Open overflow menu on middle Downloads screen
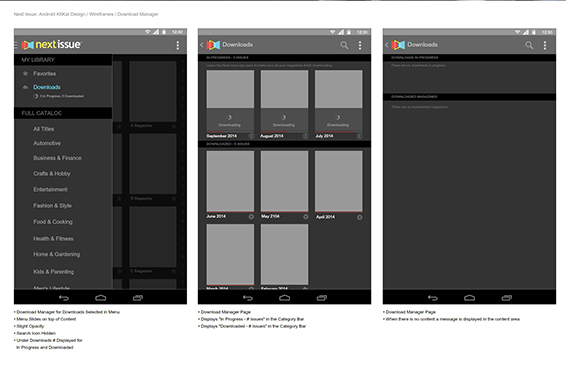The height and width of the screenshot is (375, 566). [360, 45]
